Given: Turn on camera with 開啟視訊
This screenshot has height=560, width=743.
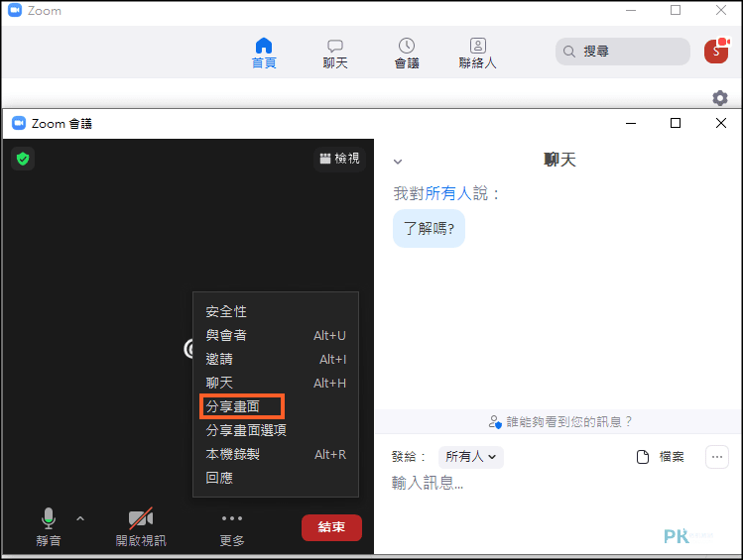Looking at the screenshot, I should pos(141,527).
